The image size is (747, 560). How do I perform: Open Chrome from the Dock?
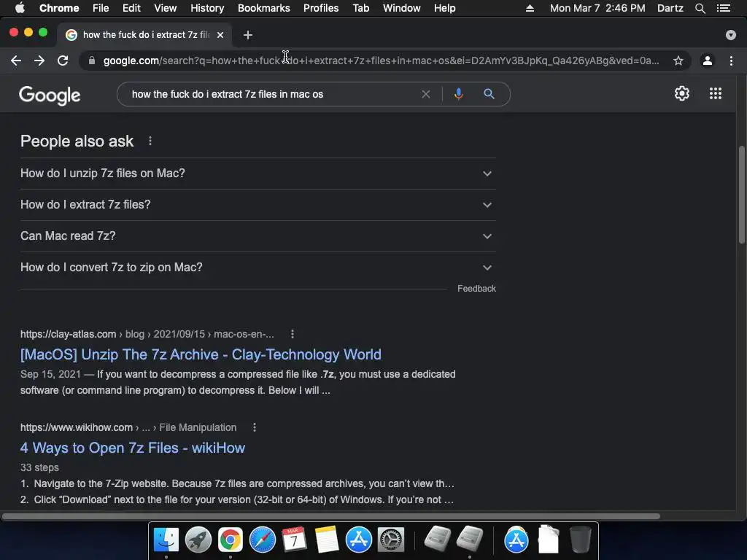coord(230,540)
